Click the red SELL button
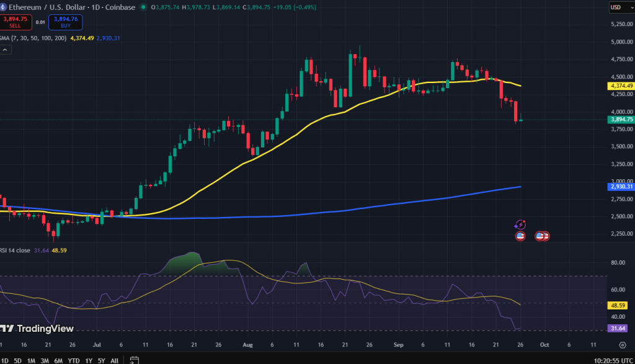The height and width of the screenshot is (364, 635). coord(16,22)
